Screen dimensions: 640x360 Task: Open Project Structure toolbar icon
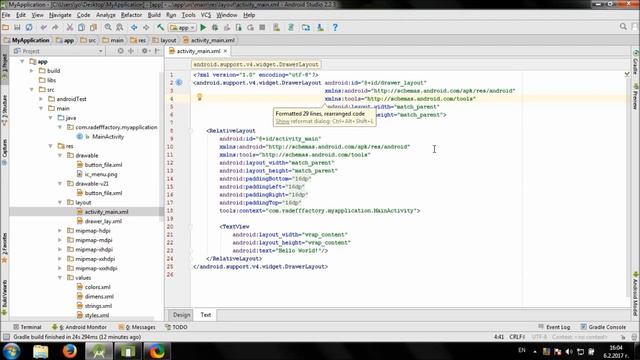[306, 27]
